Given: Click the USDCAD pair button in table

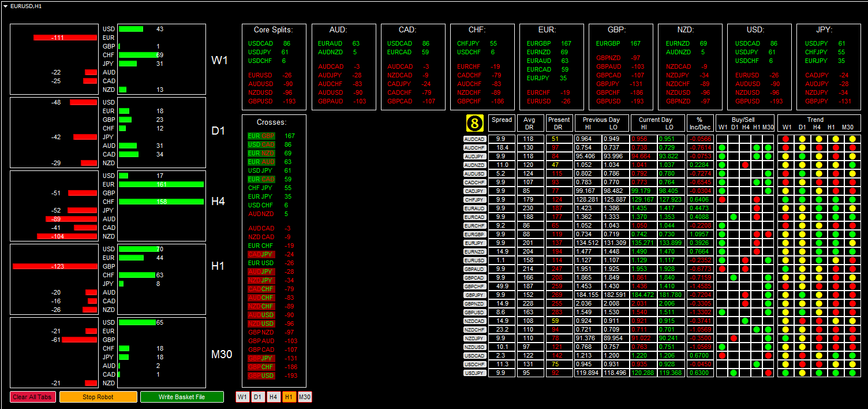Looking at the screenshot, I should 474,356.
